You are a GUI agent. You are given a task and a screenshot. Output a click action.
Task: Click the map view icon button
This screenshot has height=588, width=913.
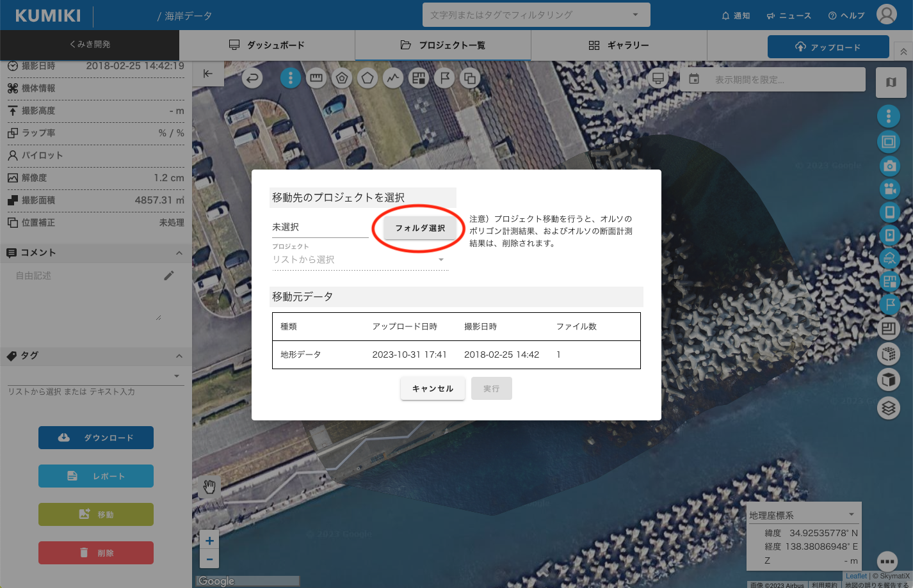coord(891,82)
